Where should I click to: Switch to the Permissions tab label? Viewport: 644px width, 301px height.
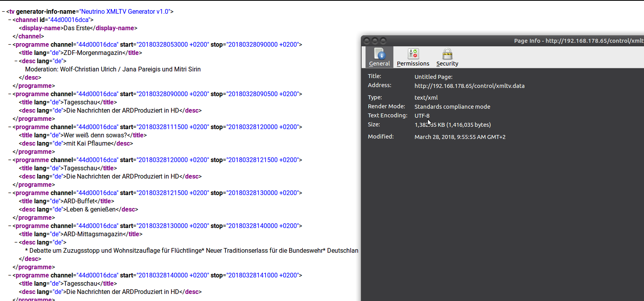pyautogui.click(x=413, y=64)
